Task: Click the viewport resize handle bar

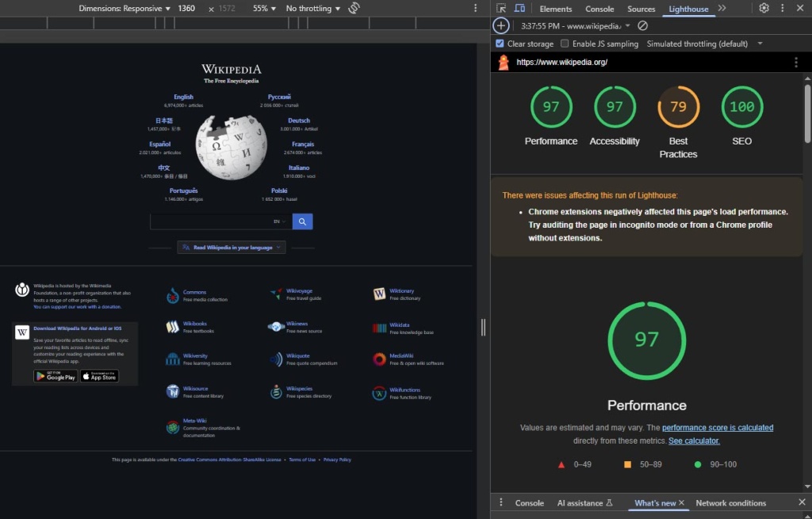Action: 483,327
